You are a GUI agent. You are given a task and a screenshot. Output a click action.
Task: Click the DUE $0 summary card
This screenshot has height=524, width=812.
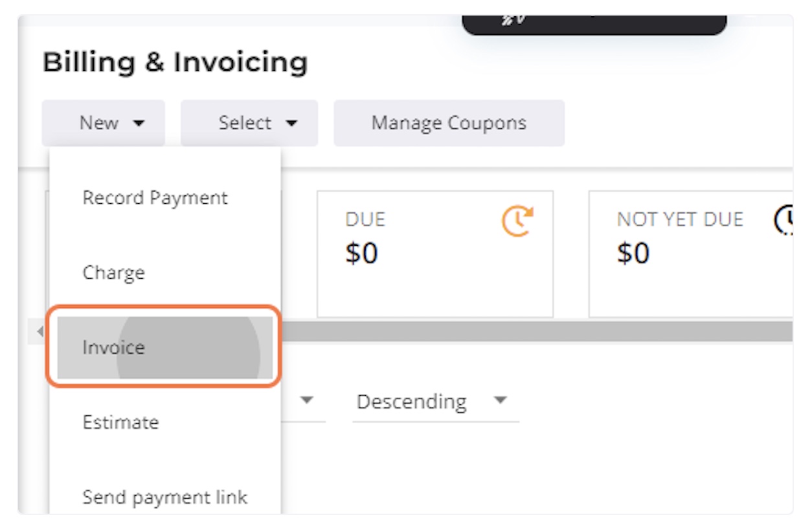(x=435, y=254)
